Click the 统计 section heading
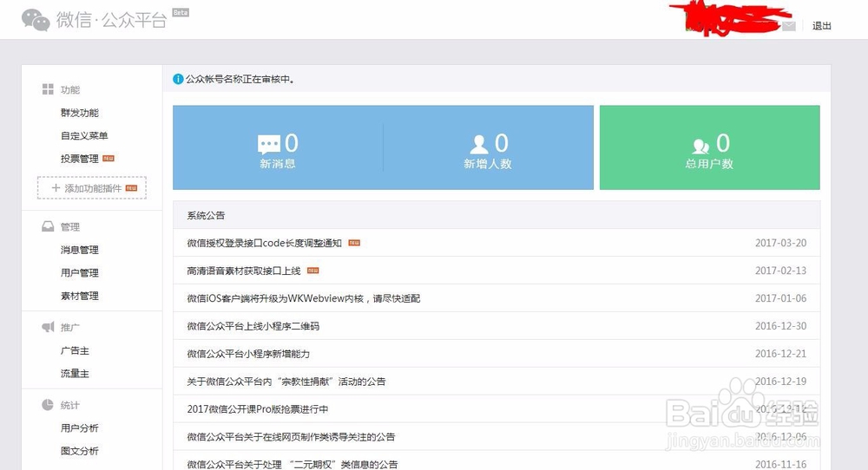 70,405
